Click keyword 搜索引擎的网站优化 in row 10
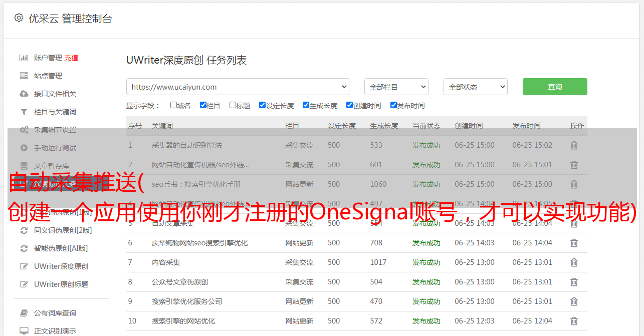The width and height of the screenshot is (644, 336). [x=183, y=321]
